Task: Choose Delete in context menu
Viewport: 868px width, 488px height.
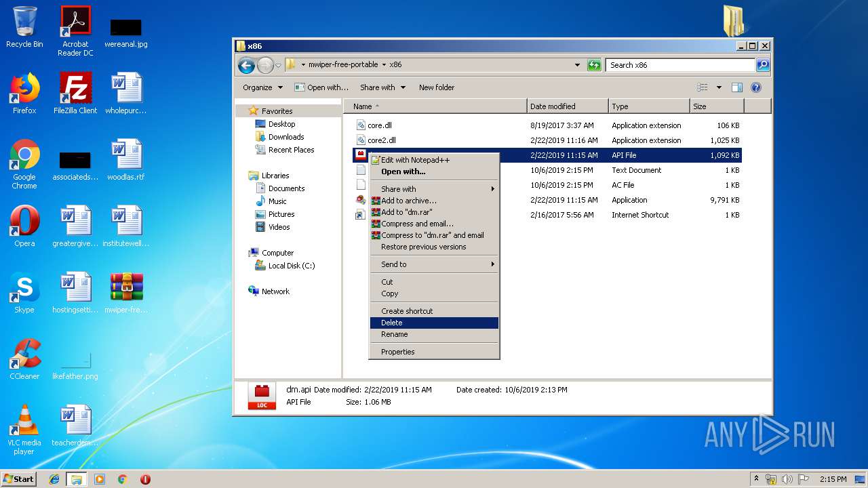Action: pos(434,323)
